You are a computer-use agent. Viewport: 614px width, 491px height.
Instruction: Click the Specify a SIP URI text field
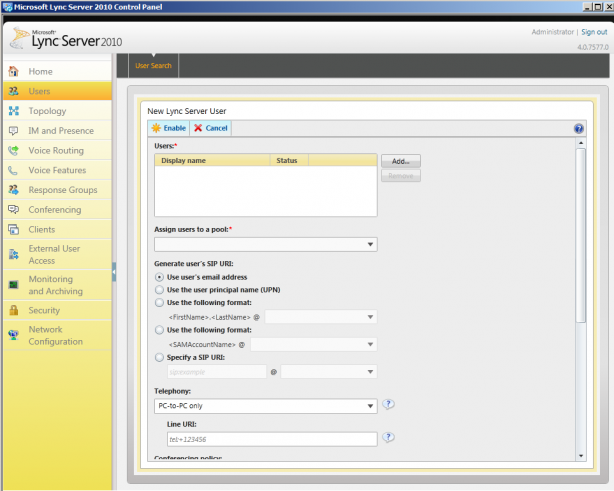point(217,372)
